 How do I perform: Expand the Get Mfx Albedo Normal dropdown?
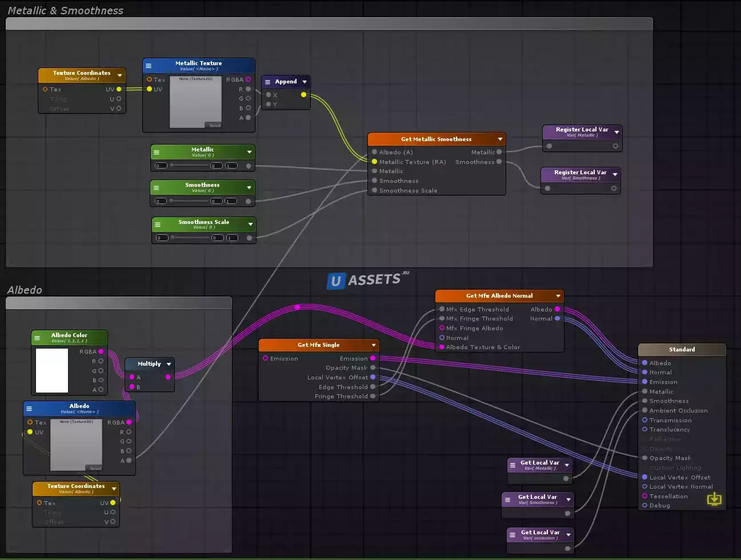click(558, 296)
